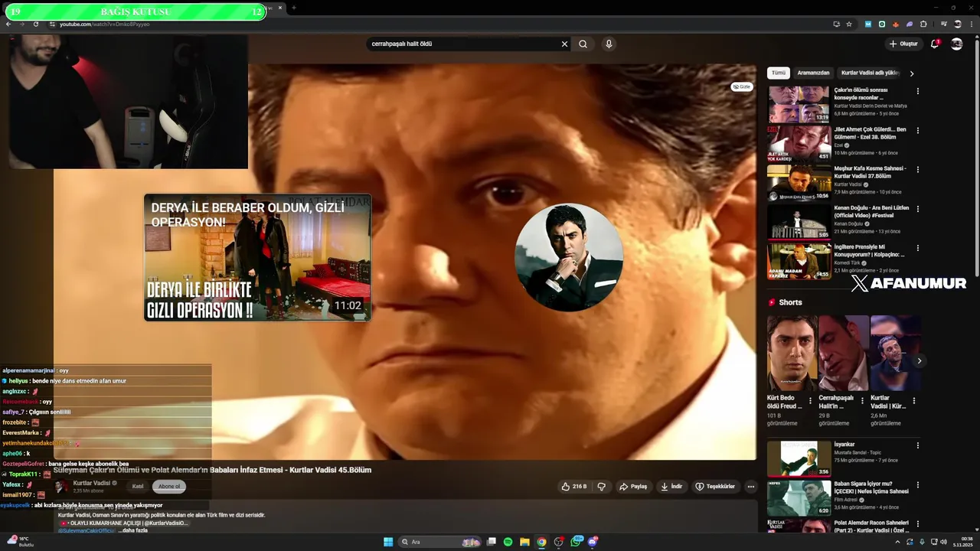Open the 'Çakır'ın ölümü sonrası' video thumbnail
The width and height of the screenshot is (980, 551).
799,104
